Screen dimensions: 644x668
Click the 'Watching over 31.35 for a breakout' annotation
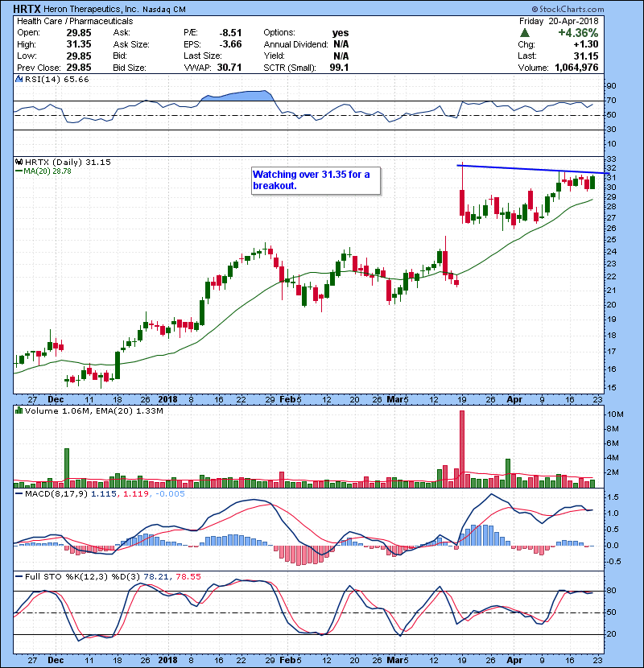pos(316,180)
